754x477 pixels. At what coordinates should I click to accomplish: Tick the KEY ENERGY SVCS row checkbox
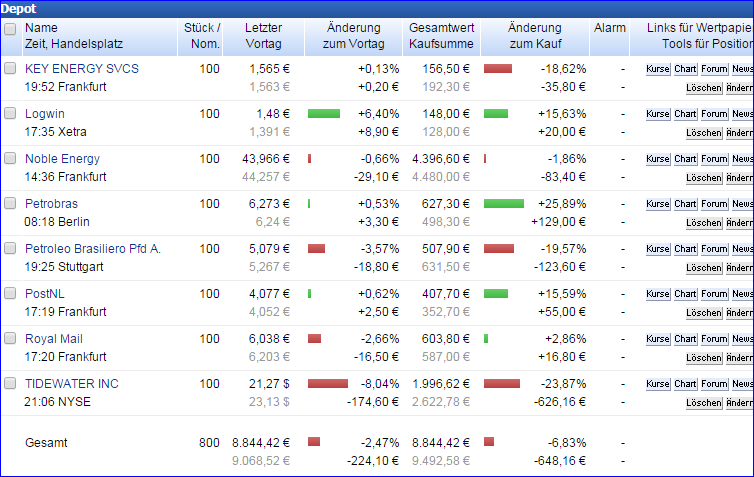[x=10, y=69]
